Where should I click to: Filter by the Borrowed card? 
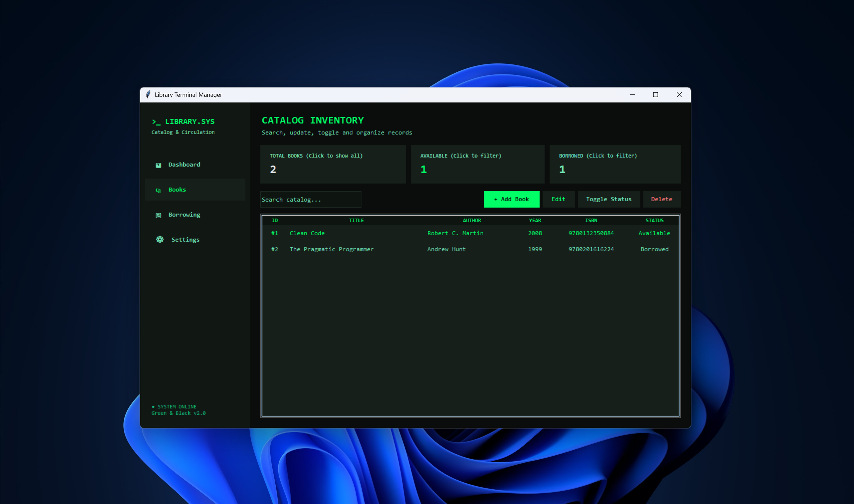tap(615, 164)
